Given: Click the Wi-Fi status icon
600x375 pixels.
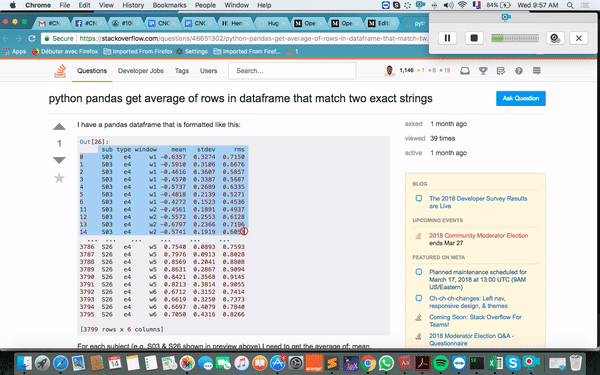Looking at the screenshot, I should point(462,5).
